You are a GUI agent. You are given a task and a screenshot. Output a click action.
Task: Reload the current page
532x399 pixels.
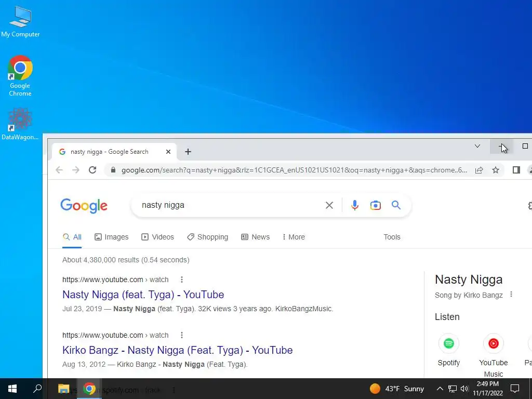pos(92,170)
